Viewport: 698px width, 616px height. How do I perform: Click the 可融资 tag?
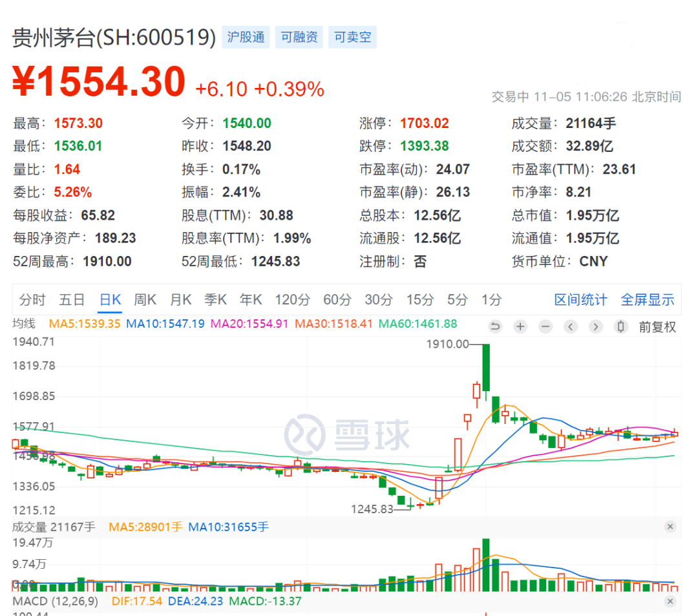coord(299,37)
